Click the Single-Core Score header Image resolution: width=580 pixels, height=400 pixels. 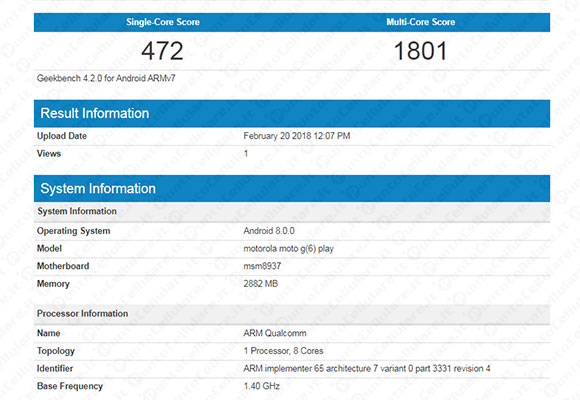[x=163, y=22]
